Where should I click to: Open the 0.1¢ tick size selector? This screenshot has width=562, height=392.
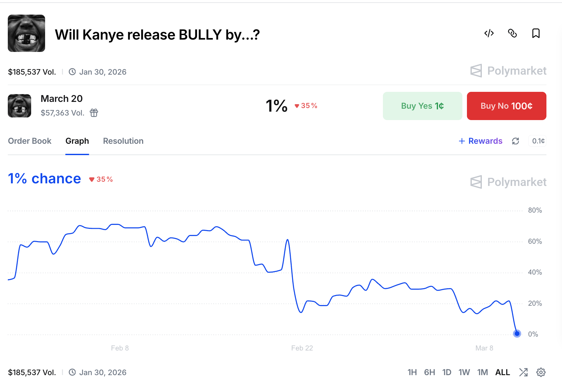tap(538, 141)
